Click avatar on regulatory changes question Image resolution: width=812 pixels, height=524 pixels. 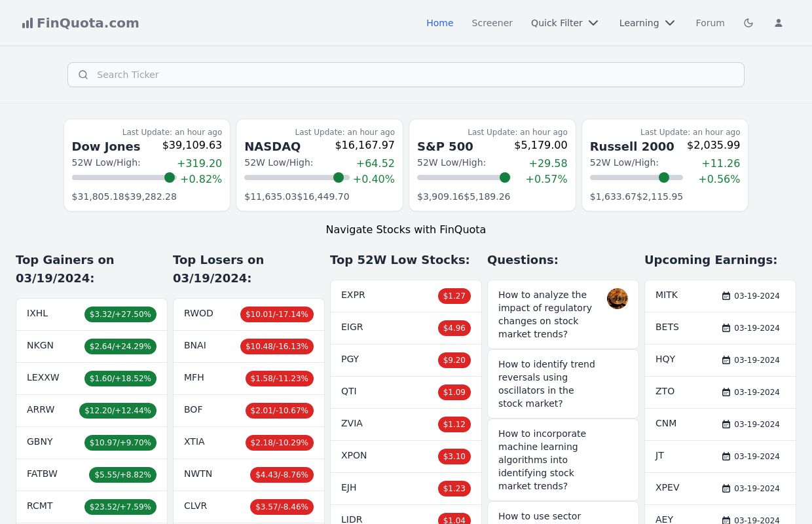tap(618, 299)
